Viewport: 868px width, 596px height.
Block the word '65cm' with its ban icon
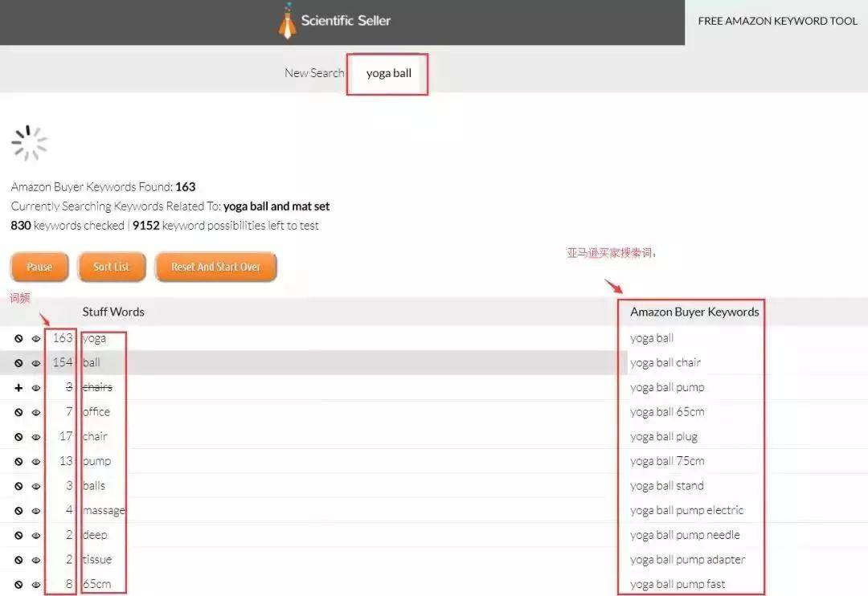18,585
